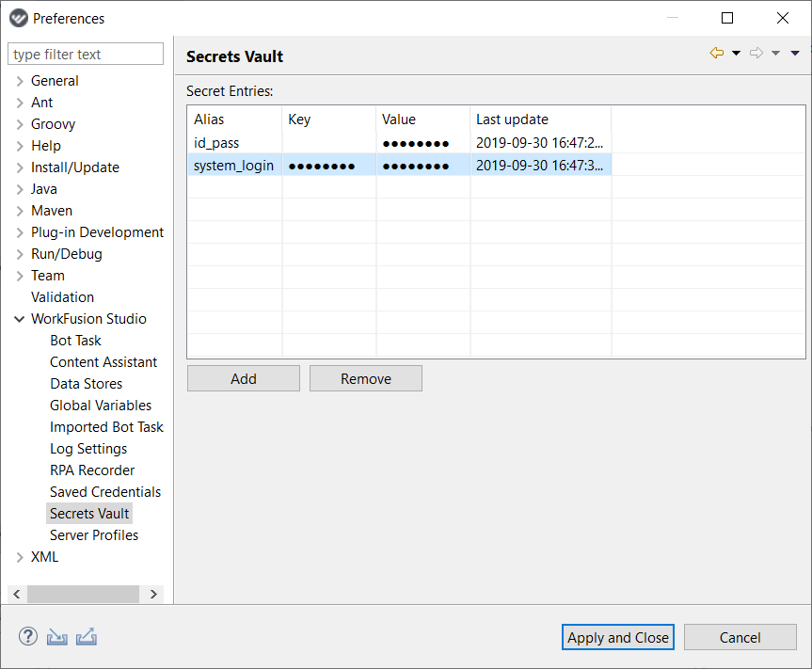Click the 2019-09-30 16:47:3... timestamp cell

coord(541,166)
